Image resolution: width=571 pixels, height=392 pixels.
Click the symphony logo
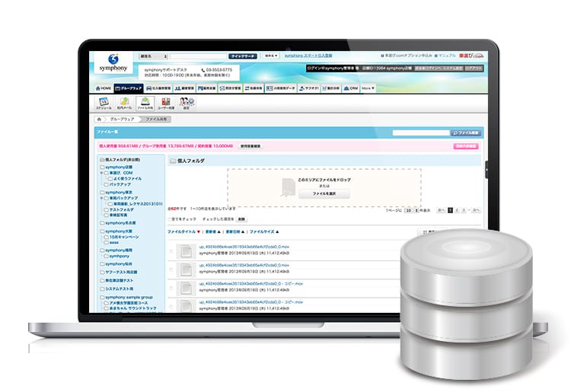(113, 63)
